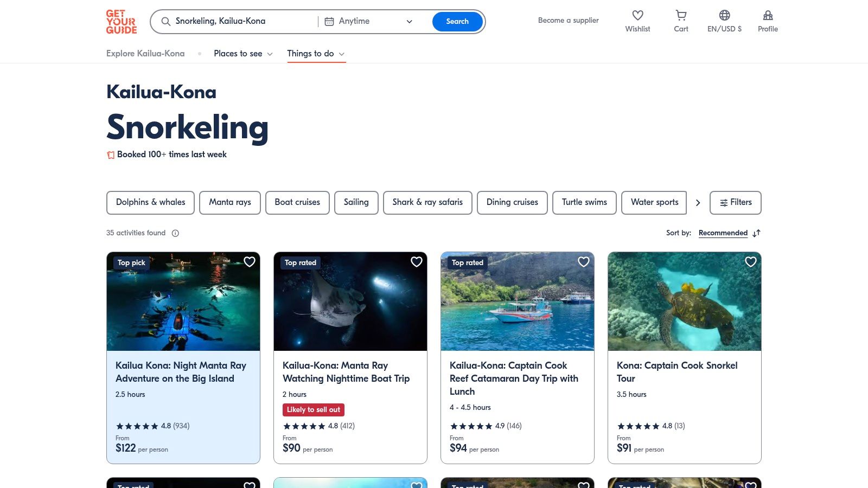
Task: Click the $91 per person price
Action: point(640,448)
